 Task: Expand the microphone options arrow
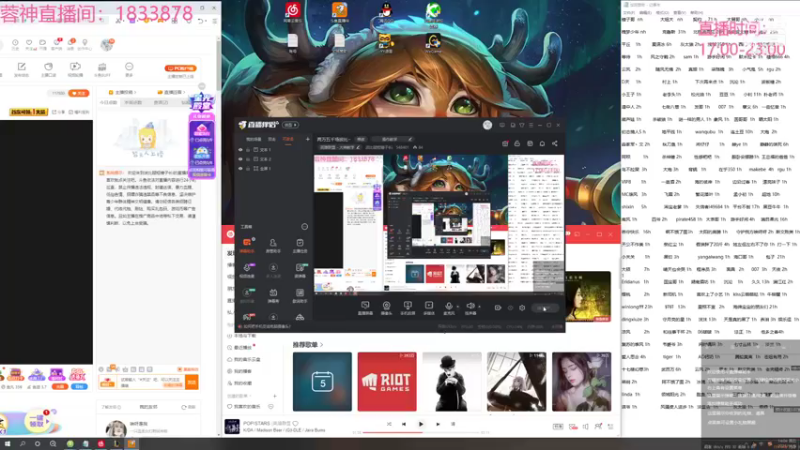point(457,307)
